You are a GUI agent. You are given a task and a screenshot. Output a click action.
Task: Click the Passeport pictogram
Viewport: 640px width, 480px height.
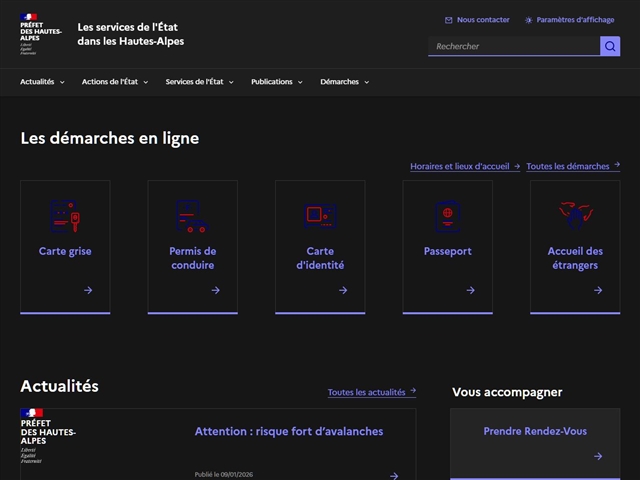[x=447, y=215]
